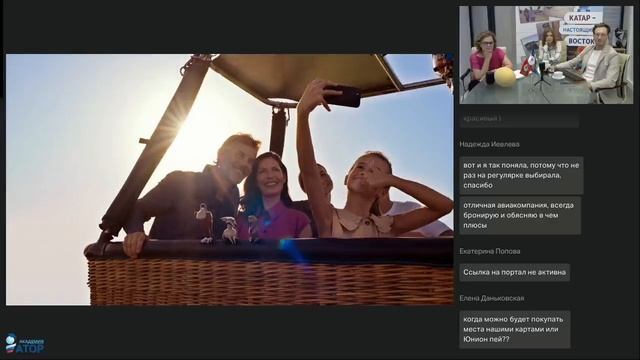Click message 'отличная авиакомпания, всегда бронирую'
The width and height of the screenshot is (640, 360).
click(x=520, y=215)
